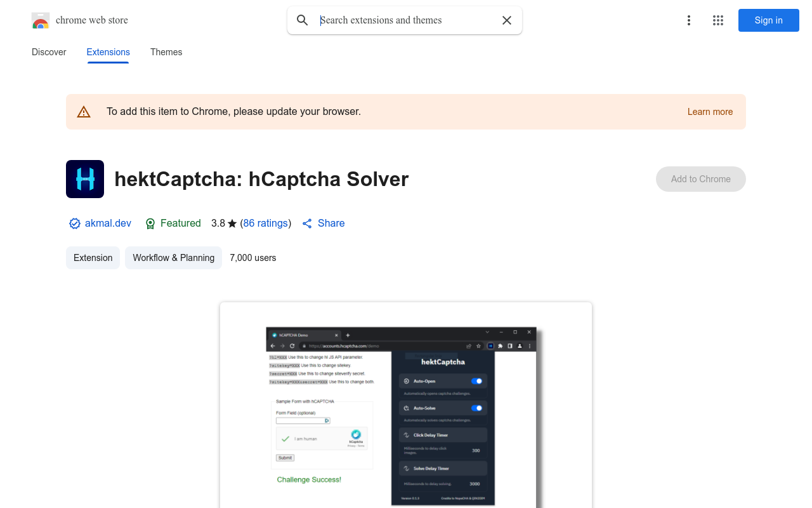Screen dimensions: 812x508
Task: Open the Google apps launcher
Action: (x=717, y=20)
